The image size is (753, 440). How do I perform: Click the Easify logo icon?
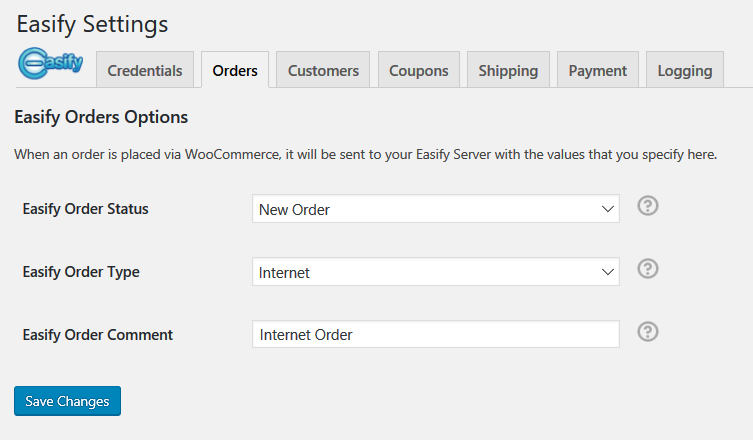point(50,63)
